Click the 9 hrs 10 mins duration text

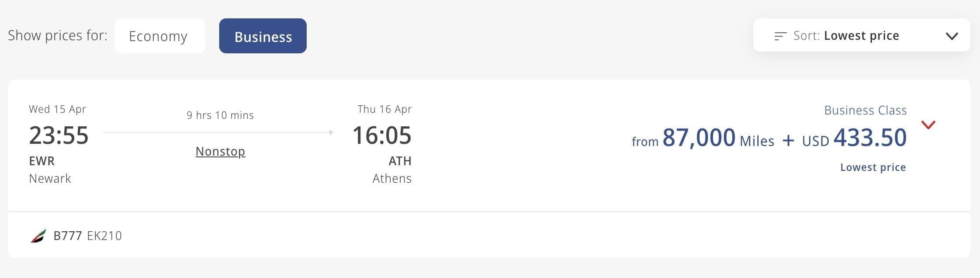click(x=220, y=115)
